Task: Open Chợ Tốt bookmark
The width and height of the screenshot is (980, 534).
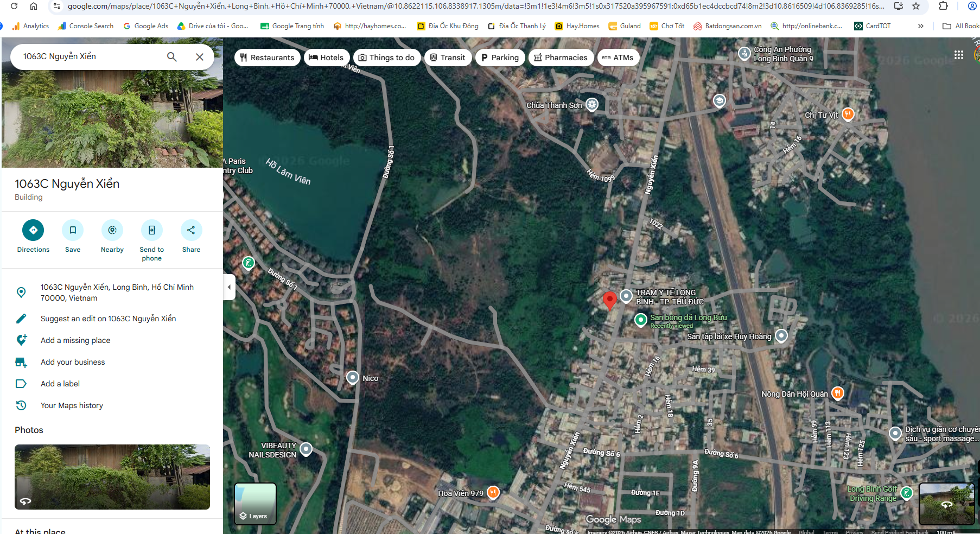Action: (667, 26)
